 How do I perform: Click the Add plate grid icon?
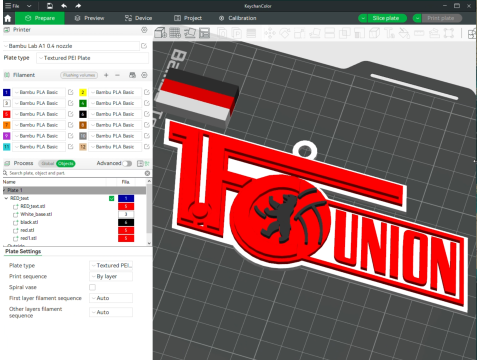pyautogui.click(x=175, y=33)
